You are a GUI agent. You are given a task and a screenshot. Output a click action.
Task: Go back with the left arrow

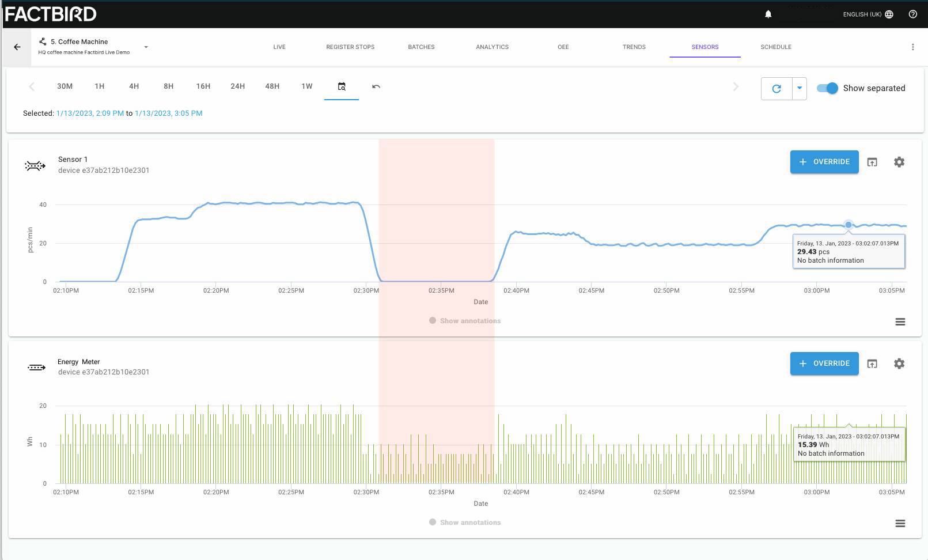point(17,47)
